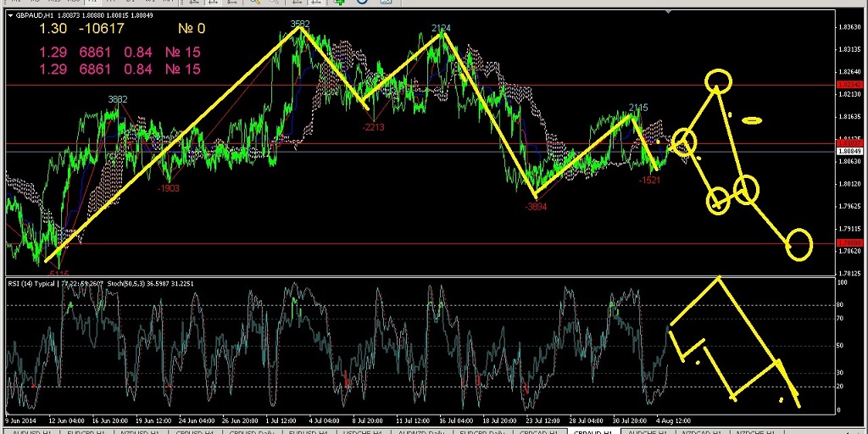This screenshot has height=434, width=868.
Task: Select the -3894 wave trough label
Action: (x=536, y=206)
